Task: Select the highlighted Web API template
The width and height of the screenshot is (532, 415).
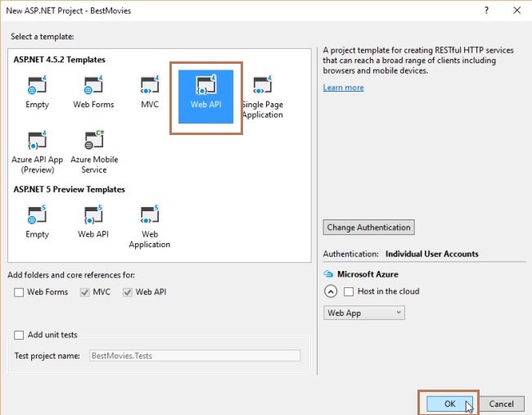Action: tap(206, 97)
